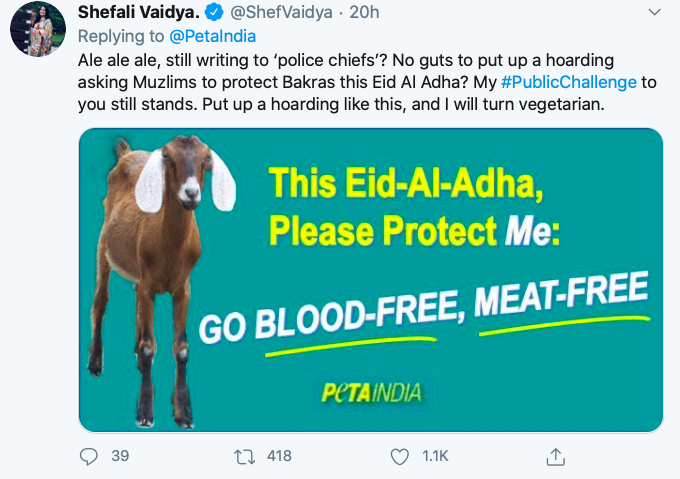Screen dimensions: 680x479
Task: Open the @ShefVaidya handle
Action: (x=273, y=12)
